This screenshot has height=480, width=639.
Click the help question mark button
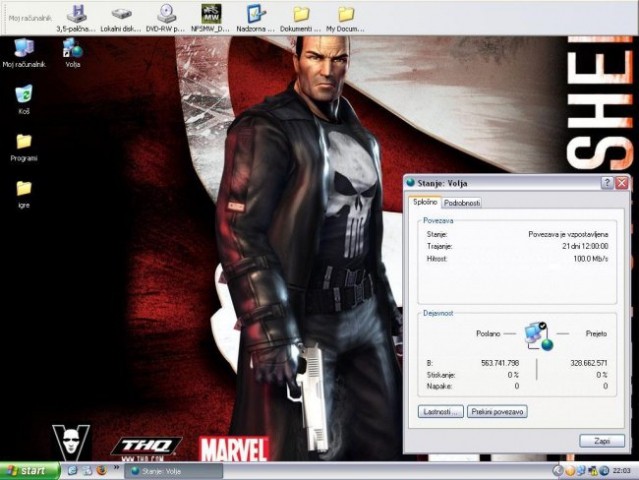point(607,183)
